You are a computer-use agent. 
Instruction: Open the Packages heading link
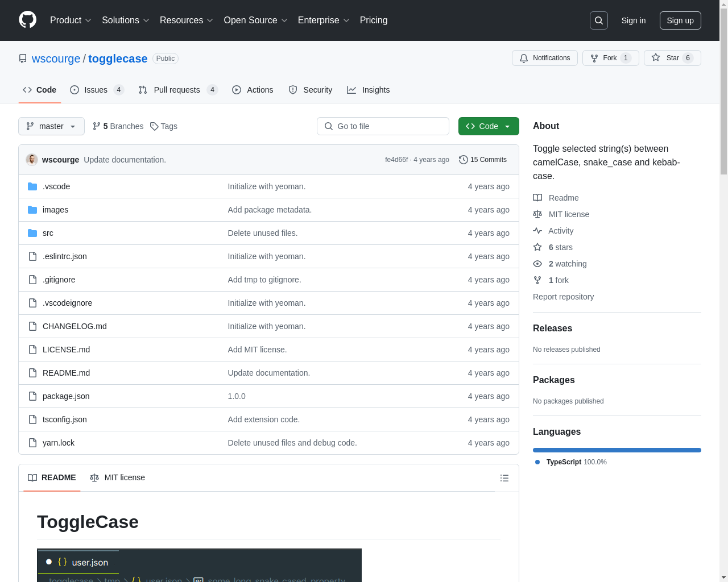point(553,380)
